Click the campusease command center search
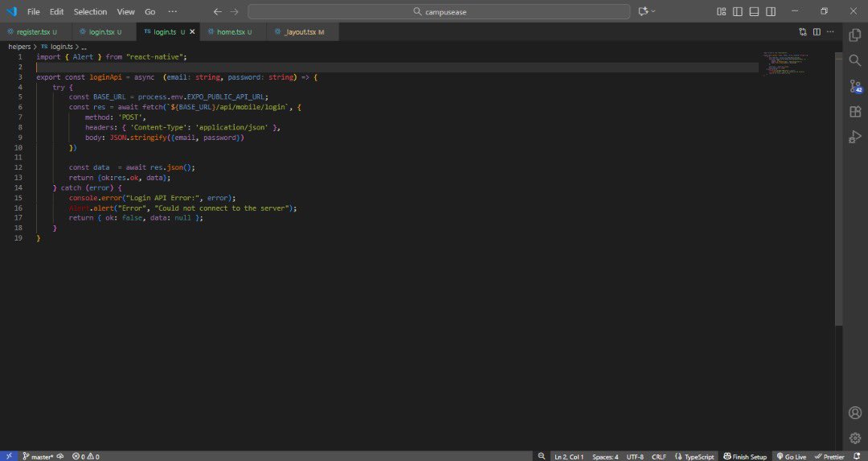Screen dimensions: 868x461 pyautogui.click(x=439, y=11)
